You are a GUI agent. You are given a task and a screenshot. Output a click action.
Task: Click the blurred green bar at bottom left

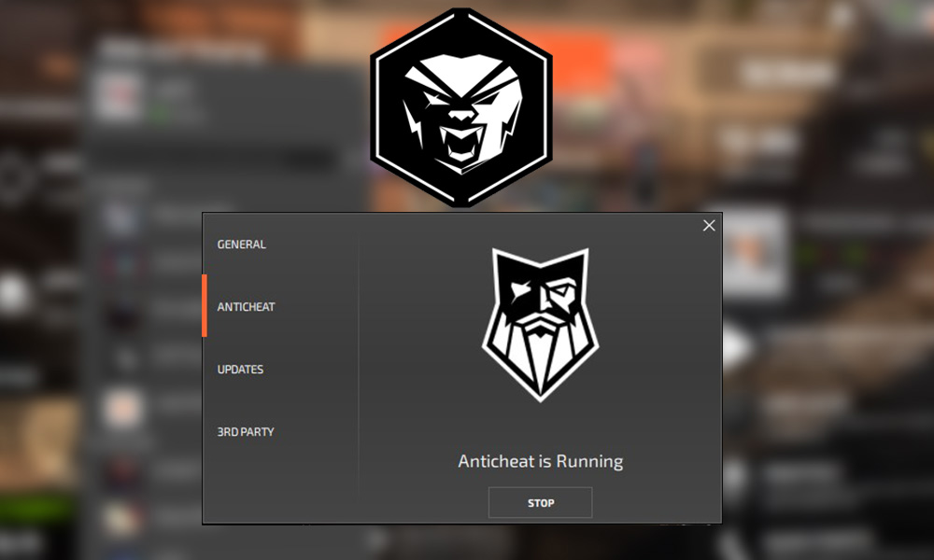click(35, 507)
